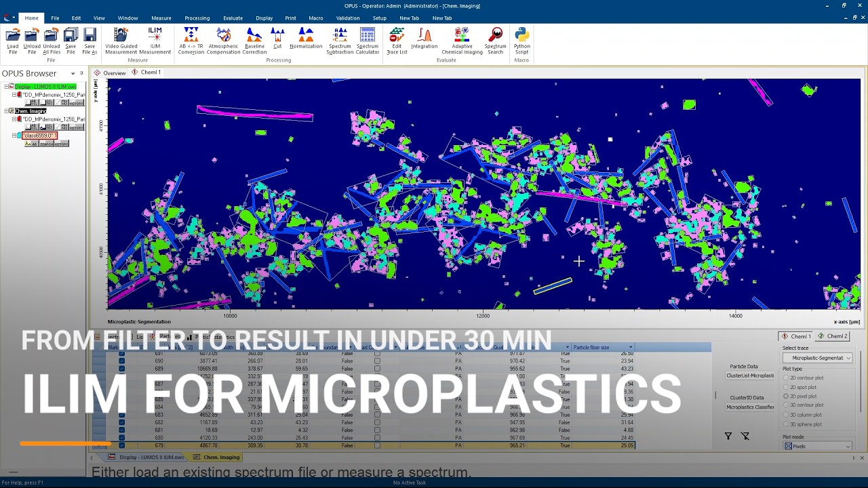Open the OPUS Browser options arrow
868x488 pixels.
73,73
